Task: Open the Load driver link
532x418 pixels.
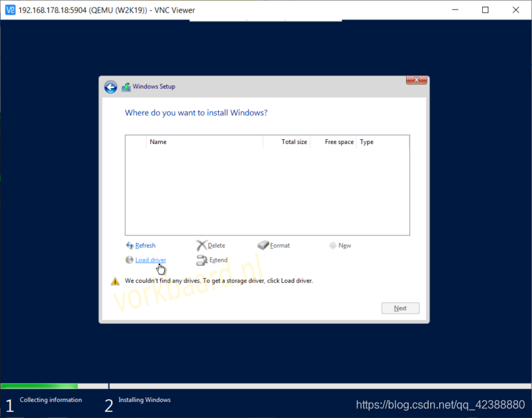Action: pyautogui.click(x=150, y=260)
